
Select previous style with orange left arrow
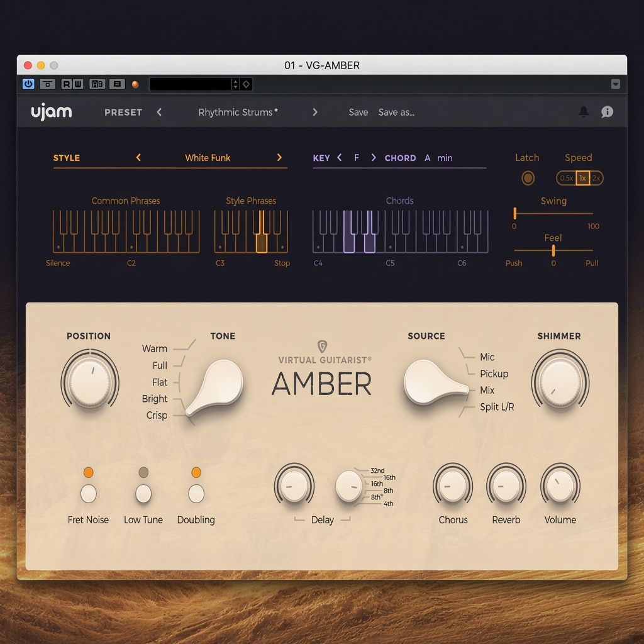pos(138,157)
